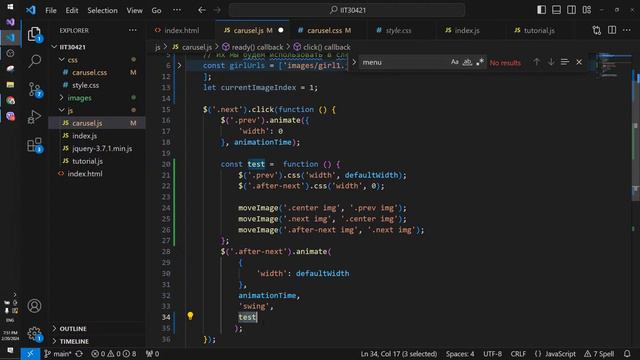Viewport: 640px width, 360px height.
Task: Unfold the collapsed code at line 6
Action: [179, 65]
